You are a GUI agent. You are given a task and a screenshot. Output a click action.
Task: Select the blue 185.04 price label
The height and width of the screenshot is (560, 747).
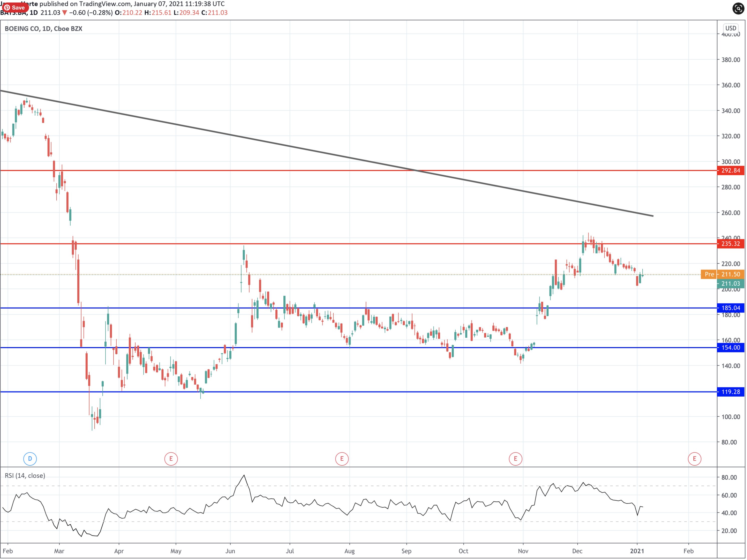730,308
